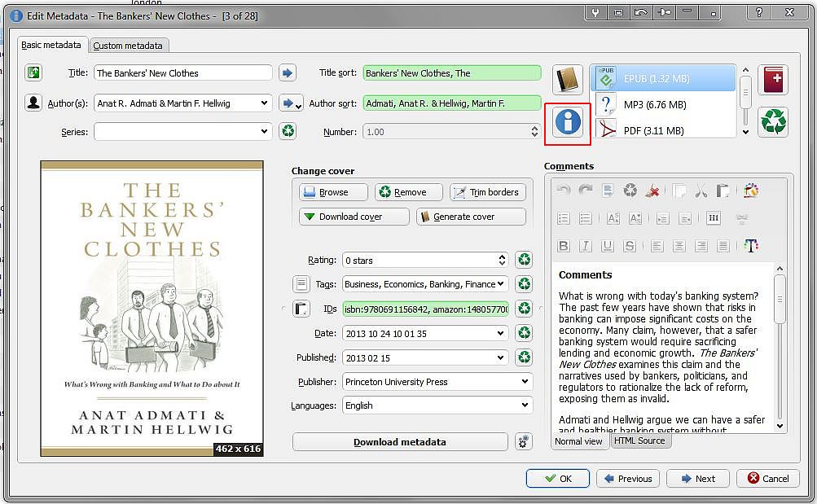Expand the Series dropdown
The width and height of the screenshot is (817, 504).
(x=264, y=131)
